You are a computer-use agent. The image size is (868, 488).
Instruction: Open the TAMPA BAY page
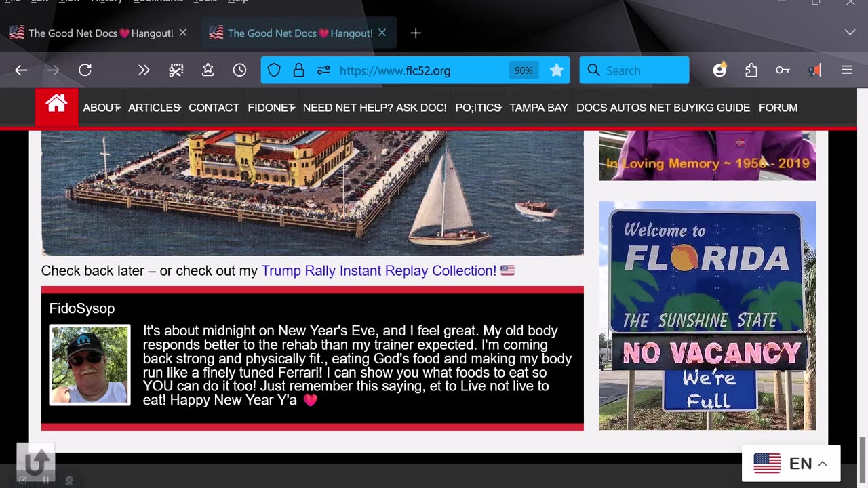(538, 108)
